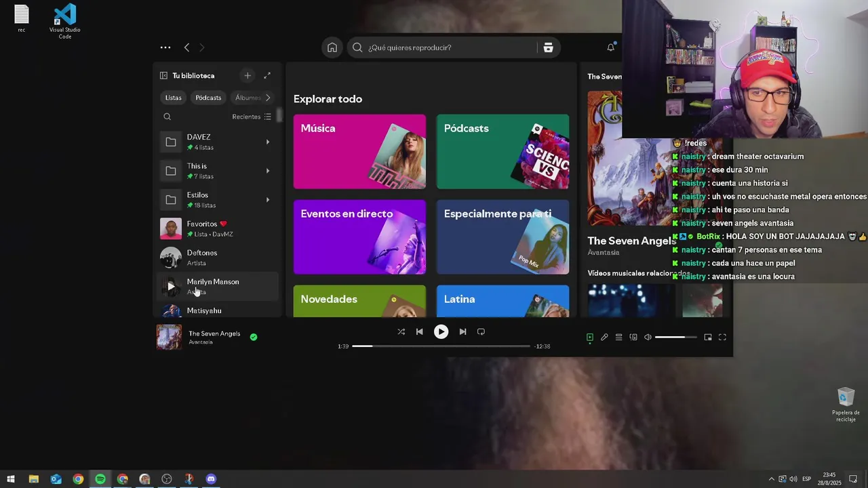The width and height of the screenshot is (868, 488).
Task: Open the 'Recientes' sort dropdown
Action: click(252, 117)
